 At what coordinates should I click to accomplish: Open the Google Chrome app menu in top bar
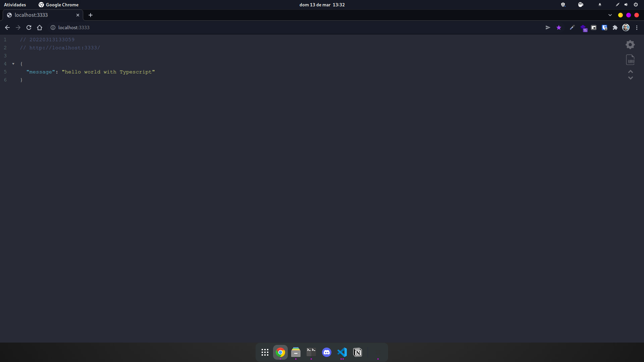pyautogui.click(x=58, y=5)
